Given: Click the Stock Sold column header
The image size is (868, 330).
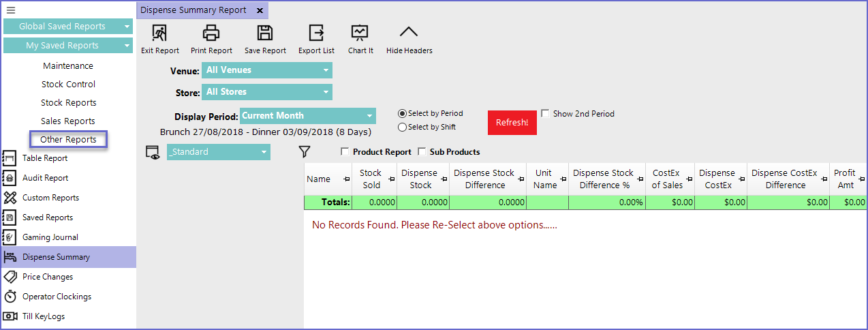Looking at the screenshot, I should tap(371, 179).
